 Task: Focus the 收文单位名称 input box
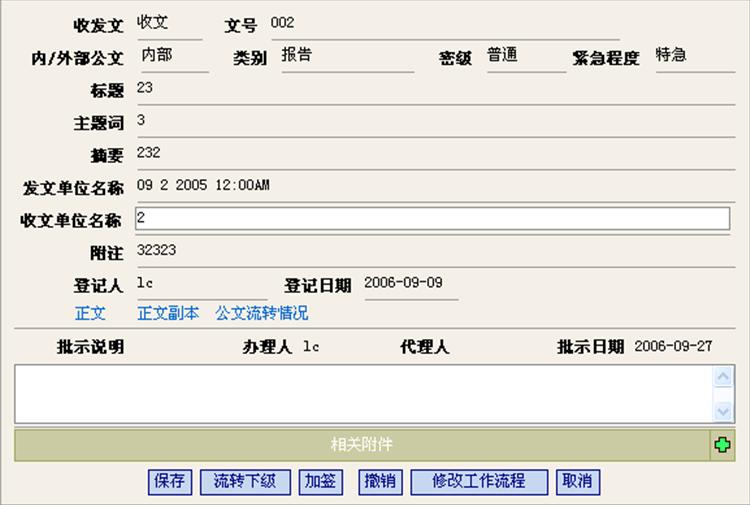[432, 219]
